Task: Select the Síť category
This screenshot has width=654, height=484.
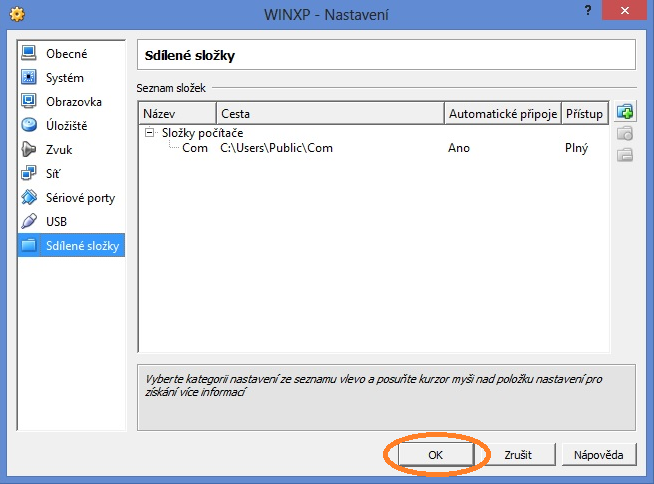Action: [71, 174]
